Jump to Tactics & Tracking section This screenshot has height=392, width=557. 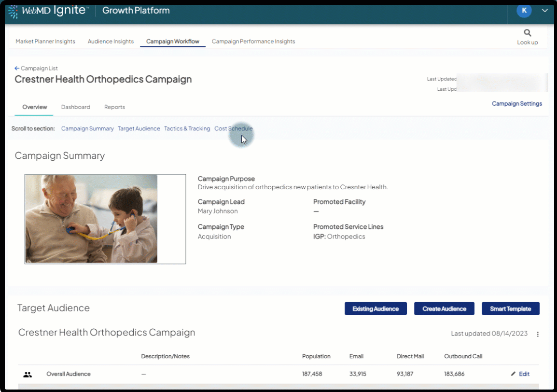pos(187,129)
